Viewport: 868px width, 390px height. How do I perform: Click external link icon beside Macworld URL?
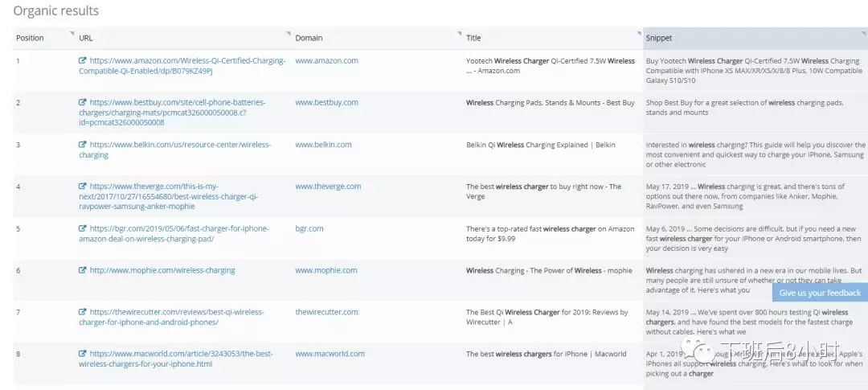tap(83, 354)
